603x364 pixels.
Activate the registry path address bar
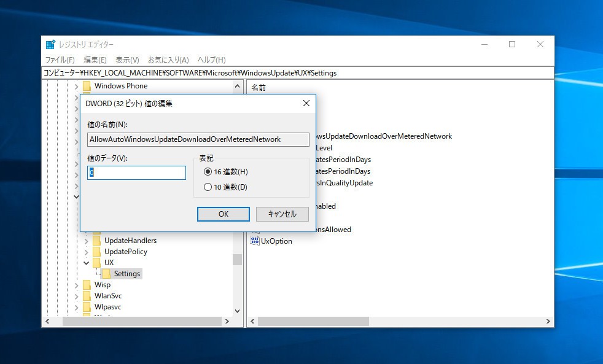pos(298,73)
